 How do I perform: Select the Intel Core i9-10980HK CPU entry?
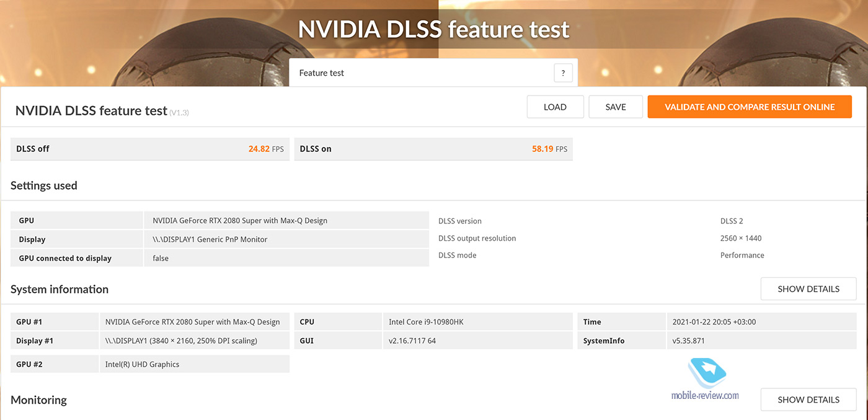point(427,322)
